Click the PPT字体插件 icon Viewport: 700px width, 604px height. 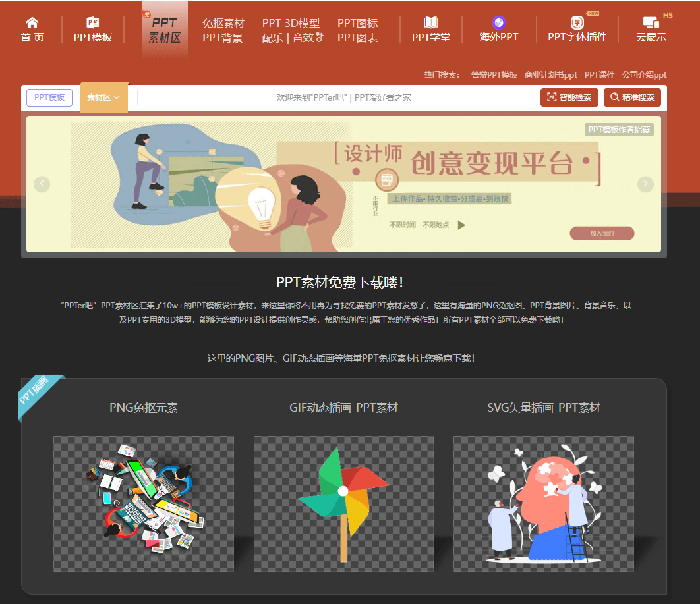coord(577,23)
